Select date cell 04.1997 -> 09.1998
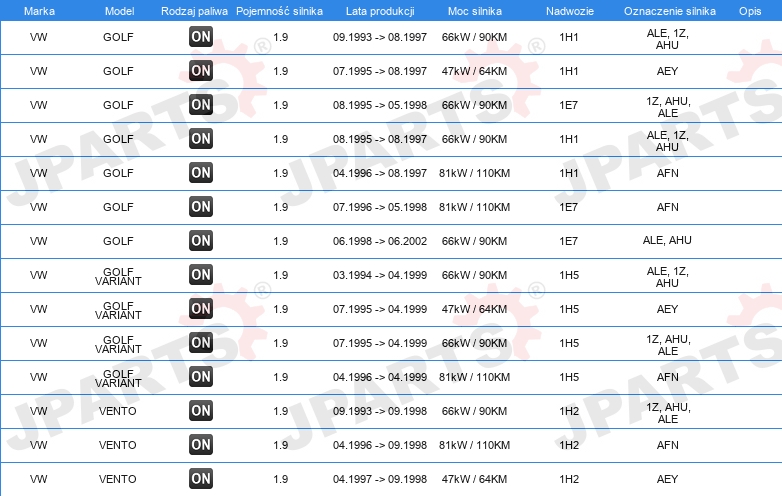 pos(380,479)
